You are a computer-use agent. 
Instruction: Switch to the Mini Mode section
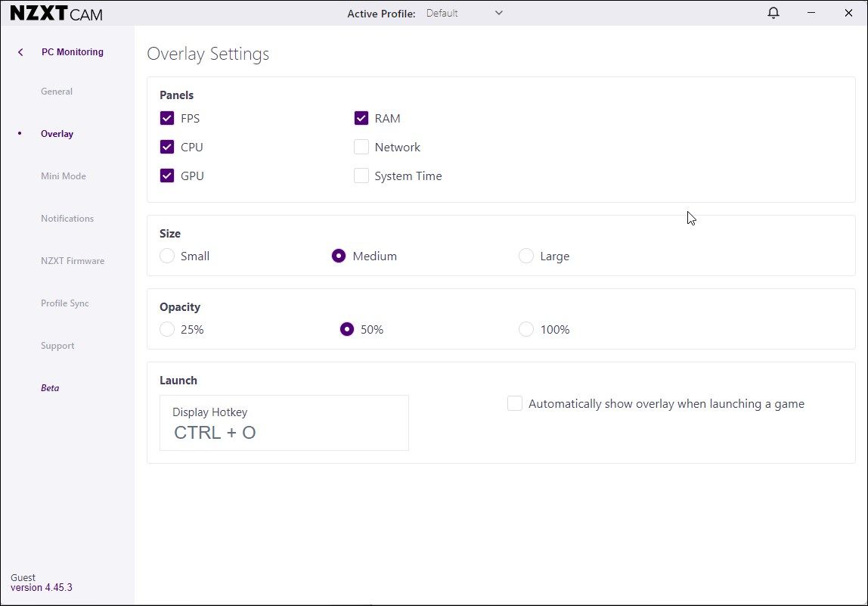click(x=64, y=176)
